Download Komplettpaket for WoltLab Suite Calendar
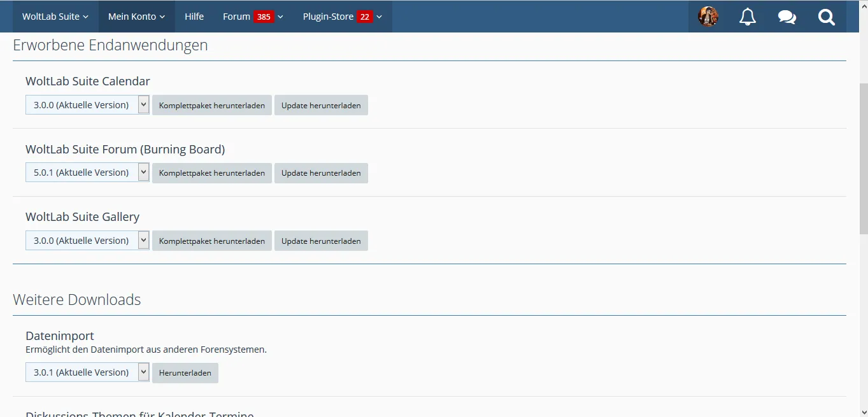Viewport: 868px width, 417px height. point(212,106)
